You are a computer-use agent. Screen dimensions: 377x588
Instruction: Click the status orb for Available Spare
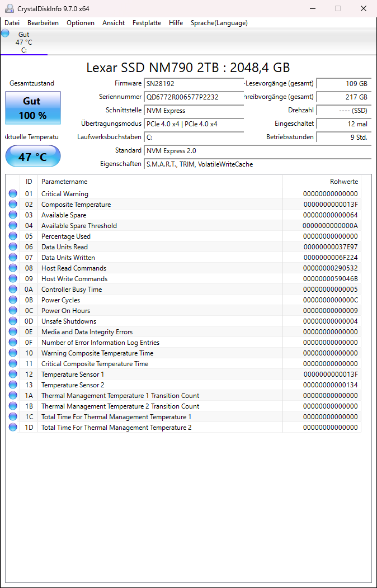pos(13,215)
